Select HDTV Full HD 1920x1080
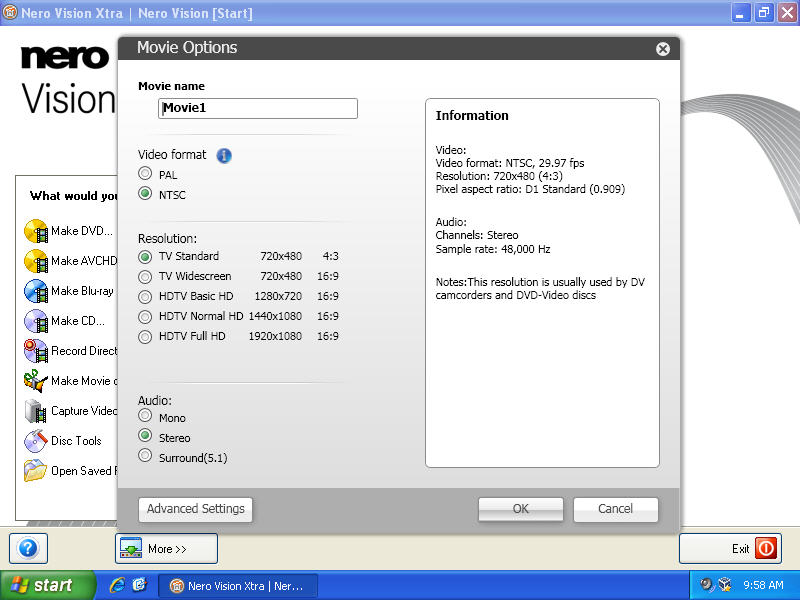The image size is (800, 600). (145, 336)
